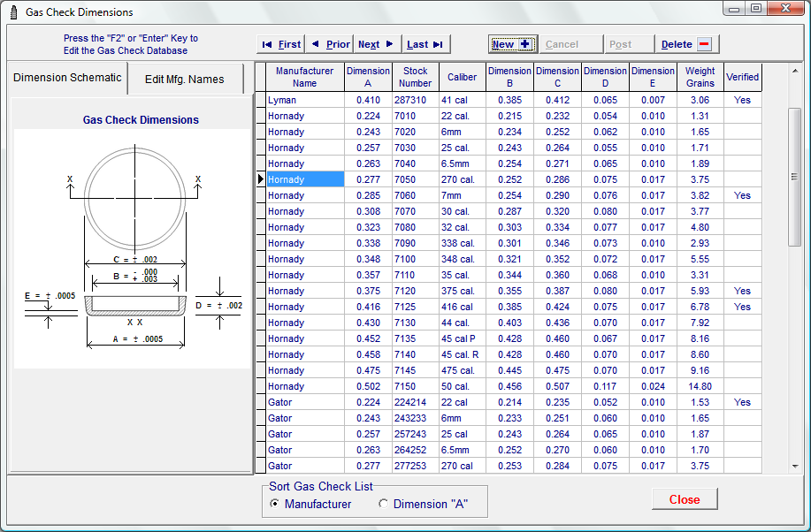811x532 pixels.
Task: Go to Prior record
Action: [x=330, y=44]
